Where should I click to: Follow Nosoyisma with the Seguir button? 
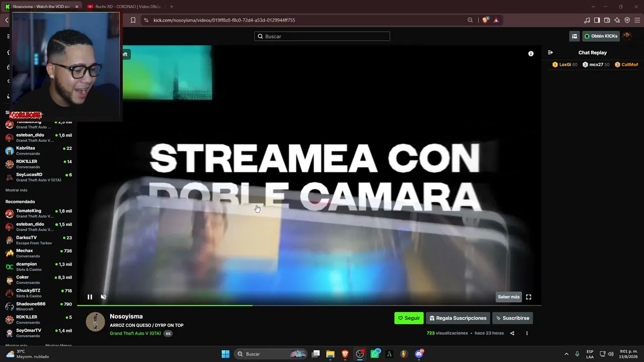click(409, 318)
